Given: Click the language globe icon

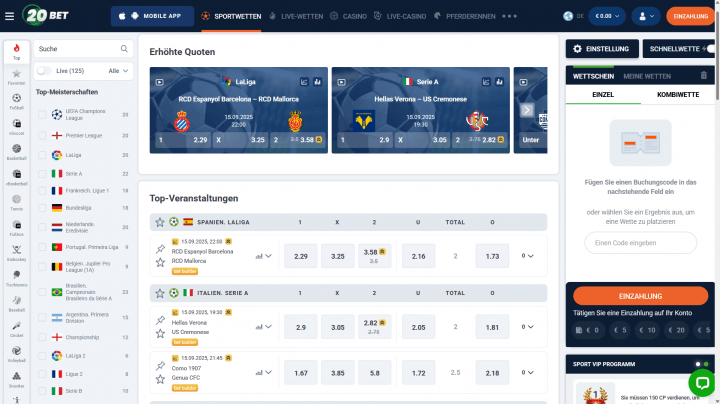Looking at the screenshot, I should tap(568, 16).
